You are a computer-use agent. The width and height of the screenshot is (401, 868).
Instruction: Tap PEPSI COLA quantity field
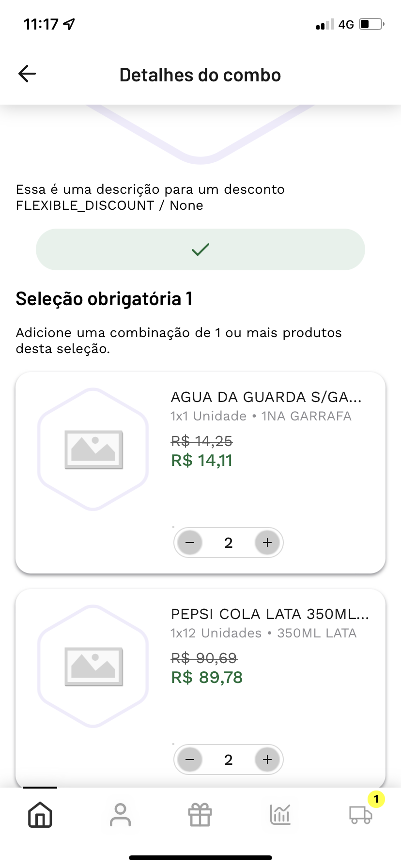(229, 759)
